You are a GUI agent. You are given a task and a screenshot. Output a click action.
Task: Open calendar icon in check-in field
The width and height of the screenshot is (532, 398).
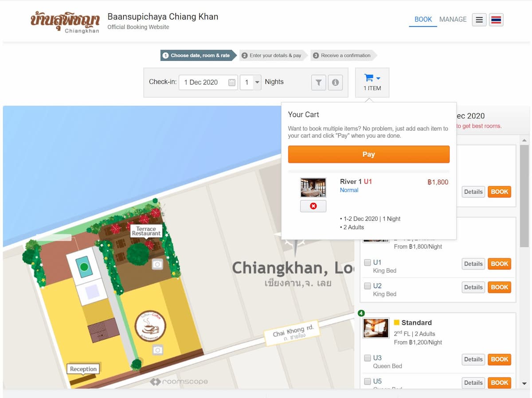tap(232, 82)
